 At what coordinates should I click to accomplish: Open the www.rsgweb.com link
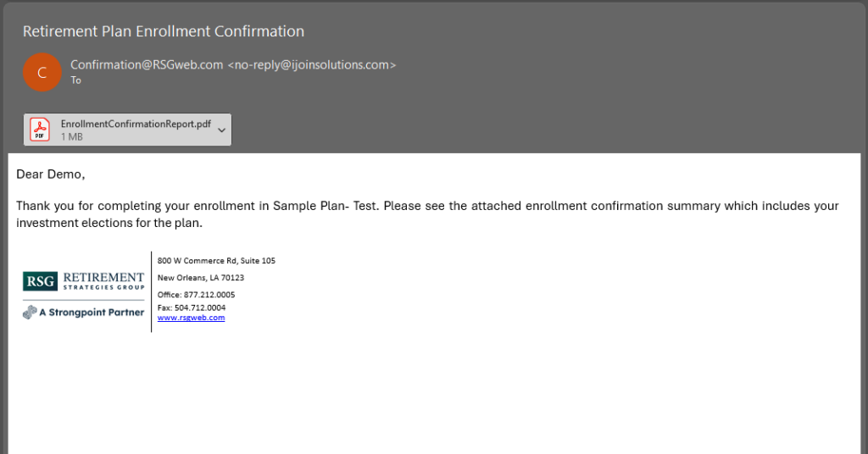pyautogui.click(x=191, y=318)
